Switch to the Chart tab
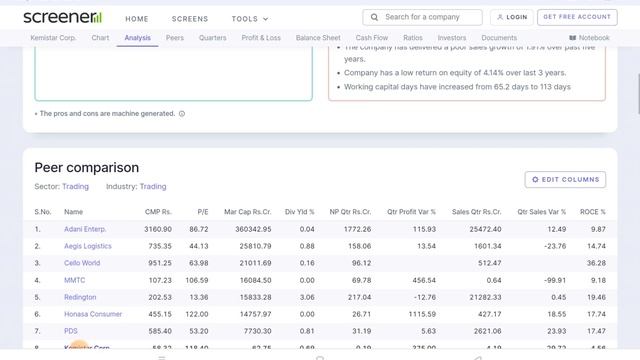 pos(100,38)
